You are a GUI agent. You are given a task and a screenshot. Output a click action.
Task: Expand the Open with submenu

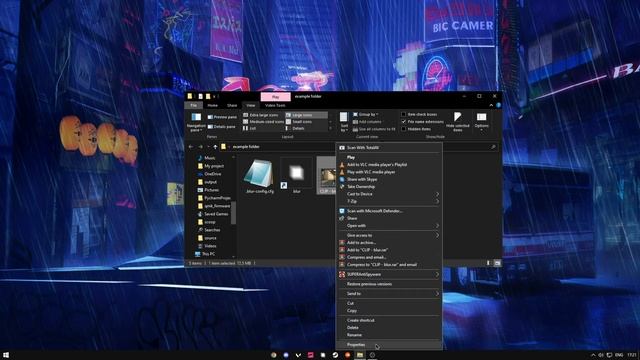click(389, 226)
